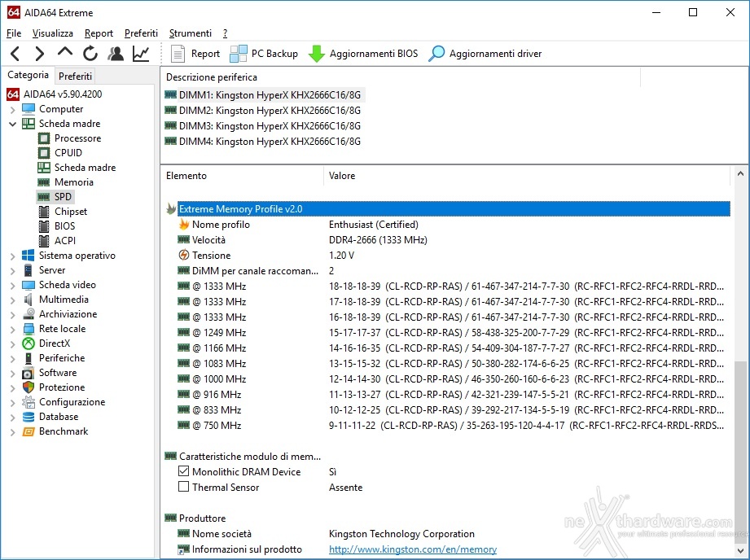Expand the Archiviazione tree node

coord(12,315)
